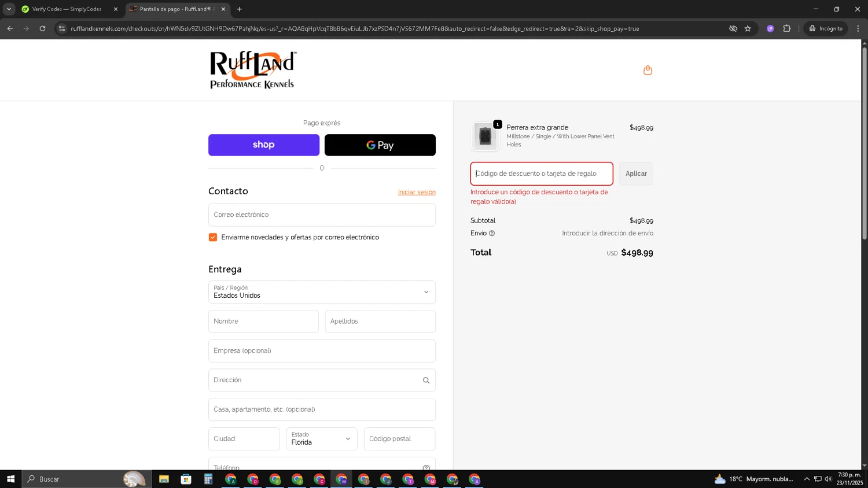Click the taskbar clock and date
The image size is (868, 488).
click(849, 479)
